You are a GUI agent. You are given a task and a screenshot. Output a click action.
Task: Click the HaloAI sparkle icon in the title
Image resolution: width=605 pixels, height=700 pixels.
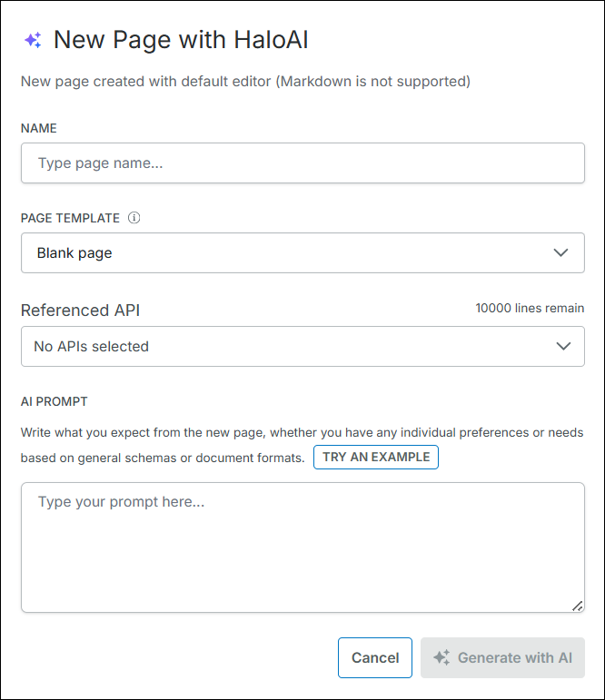33,40
